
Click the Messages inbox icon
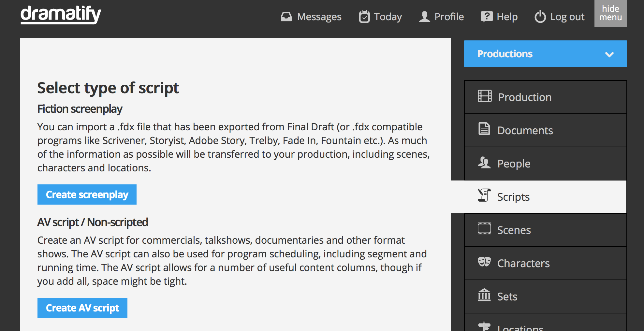tap(286, 17)
